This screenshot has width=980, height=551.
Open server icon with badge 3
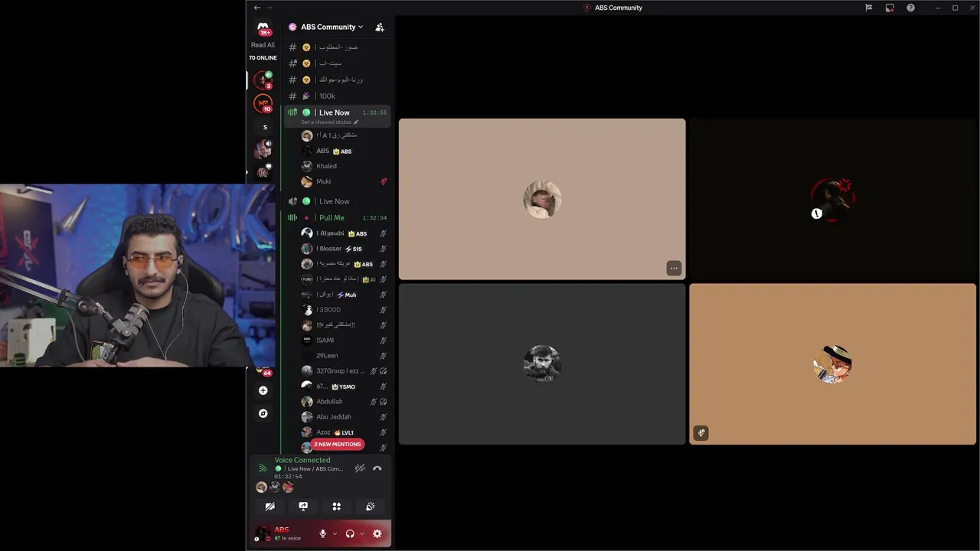tap(263, 80)
